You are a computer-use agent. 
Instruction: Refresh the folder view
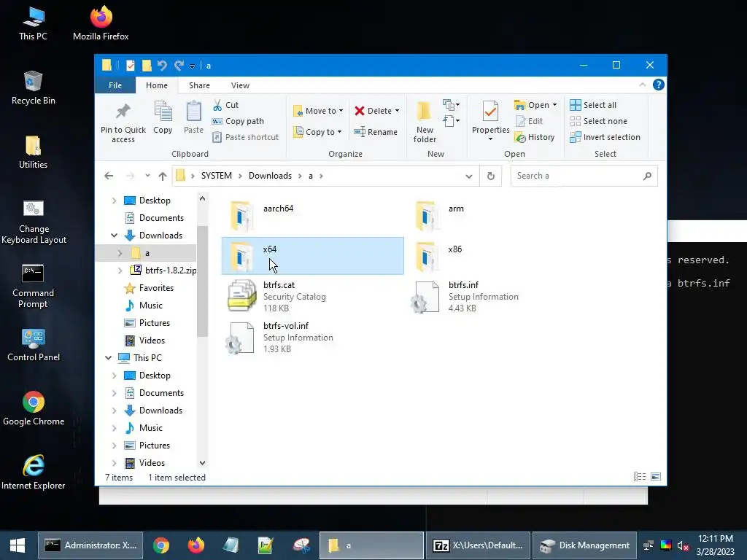tap(491, 176)
